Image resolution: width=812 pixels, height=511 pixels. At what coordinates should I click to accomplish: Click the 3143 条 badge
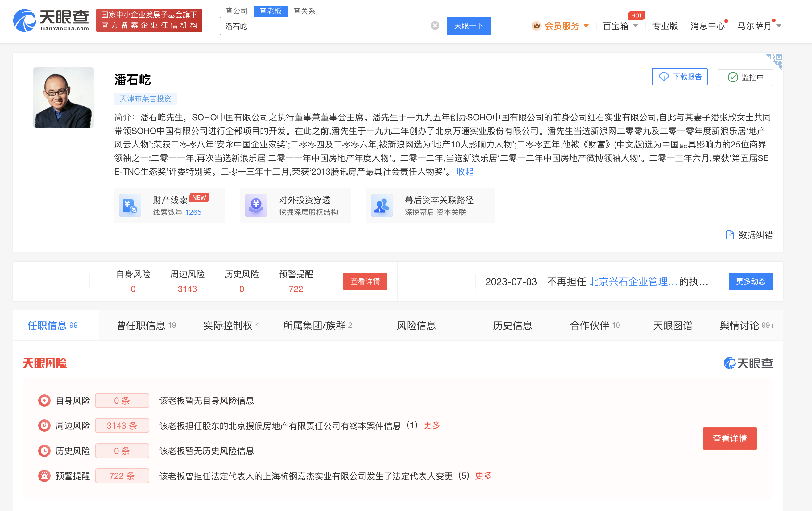click(122, 425)
